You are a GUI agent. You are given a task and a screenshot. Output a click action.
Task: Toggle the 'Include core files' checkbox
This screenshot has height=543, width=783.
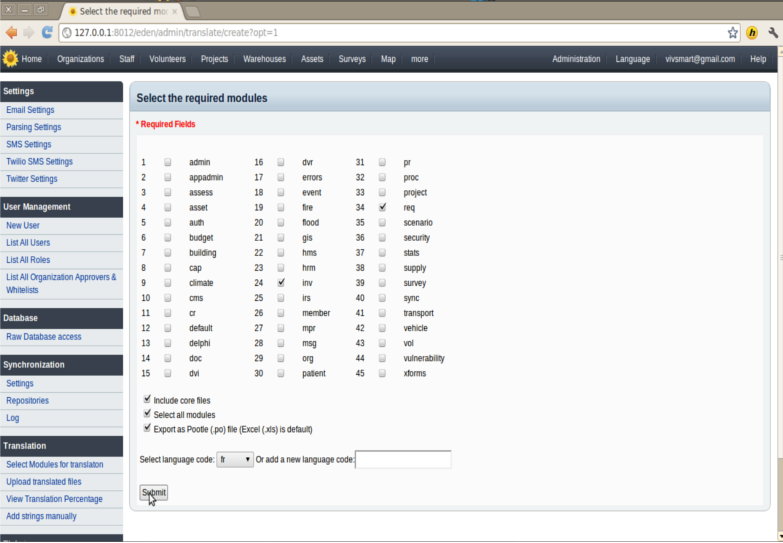(x=147, y=399)
